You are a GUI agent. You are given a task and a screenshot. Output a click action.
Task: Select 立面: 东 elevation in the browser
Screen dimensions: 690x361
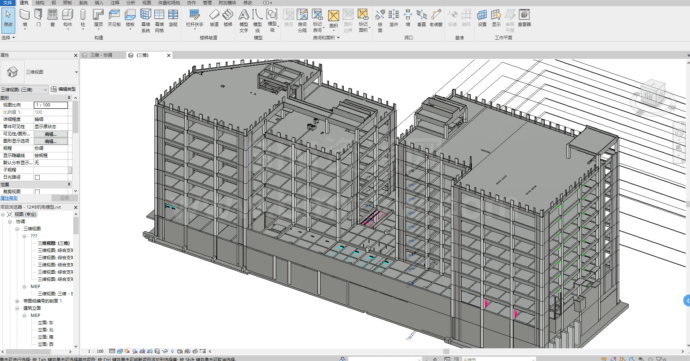coord(45,323)
